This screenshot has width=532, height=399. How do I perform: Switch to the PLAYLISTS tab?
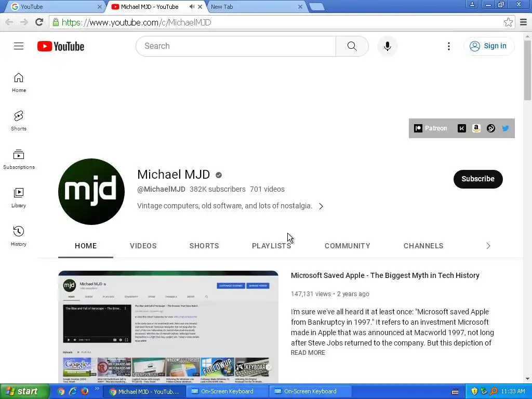(x=271, y=246)
